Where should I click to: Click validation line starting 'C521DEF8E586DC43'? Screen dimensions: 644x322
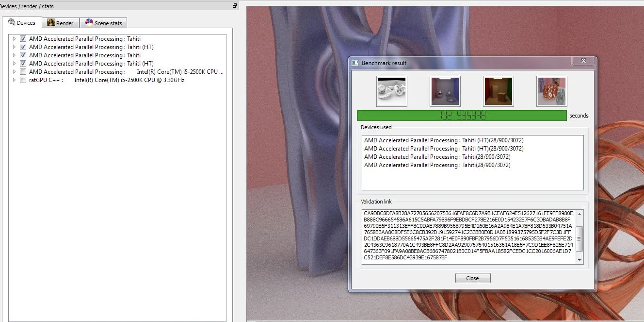405,257
